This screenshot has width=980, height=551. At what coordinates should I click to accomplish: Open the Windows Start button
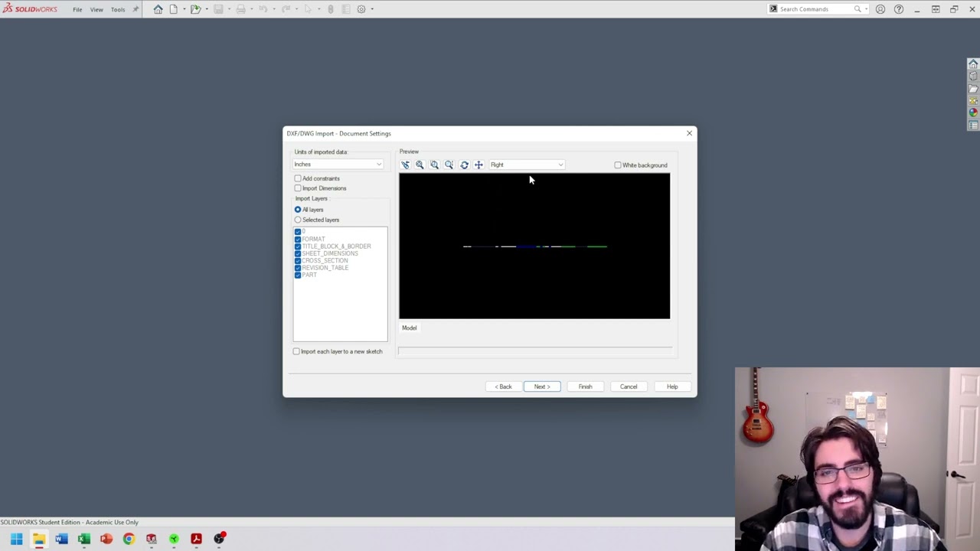(16, 539)
